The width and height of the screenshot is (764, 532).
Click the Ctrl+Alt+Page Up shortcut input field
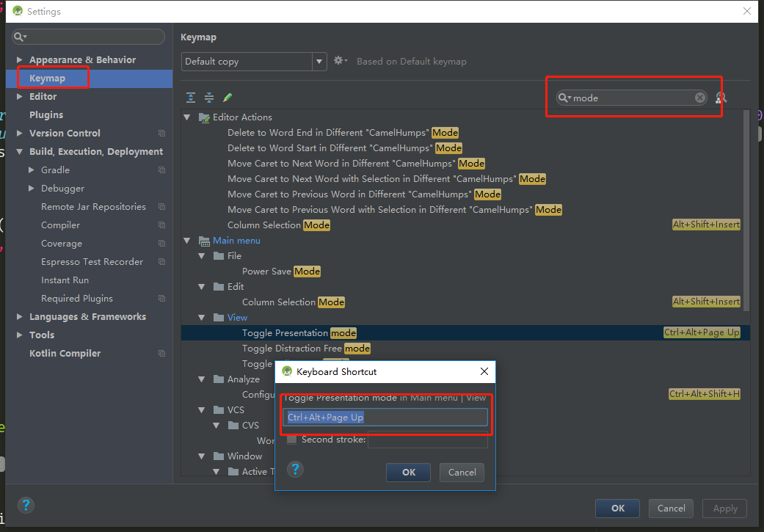385,417
